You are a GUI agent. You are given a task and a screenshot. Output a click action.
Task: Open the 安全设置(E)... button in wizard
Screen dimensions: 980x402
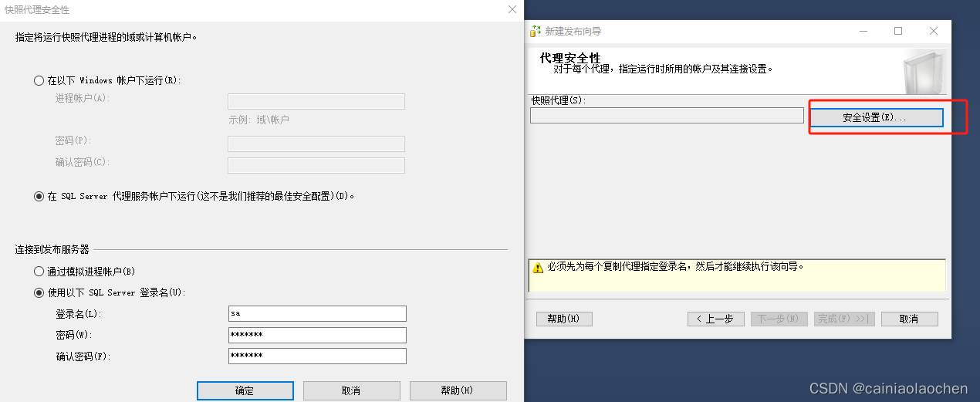(876, 117)
